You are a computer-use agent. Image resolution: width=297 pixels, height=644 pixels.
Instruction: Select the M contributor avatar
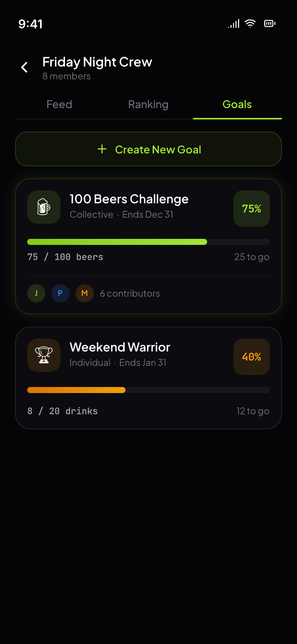(85, 293)
